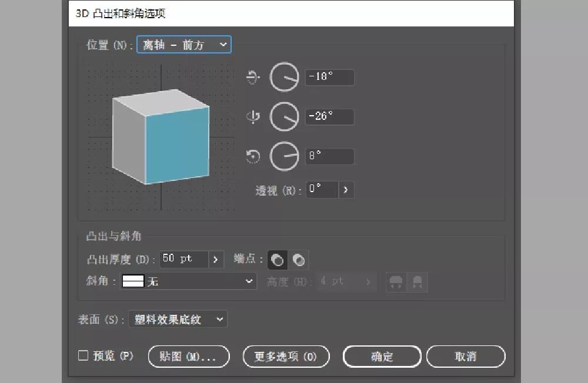Click the Y-axis rotation icon
The image size is (588, 383).
253,117
